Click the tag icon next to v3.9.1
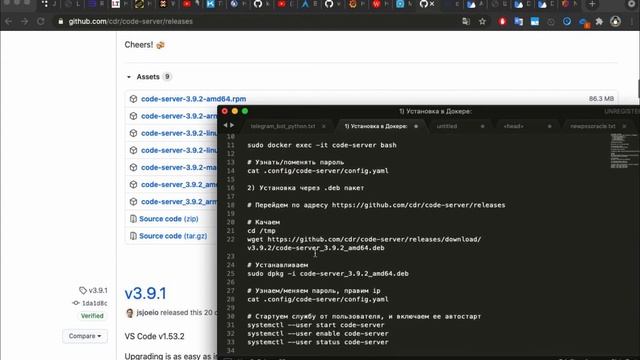The image size is (640, 360). click(x=83, y=290)
